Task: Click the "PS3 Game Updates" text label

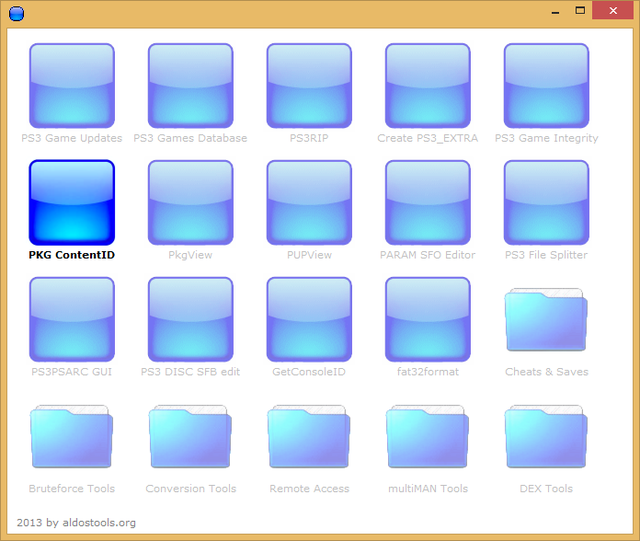Action: [x=72, y=138]
